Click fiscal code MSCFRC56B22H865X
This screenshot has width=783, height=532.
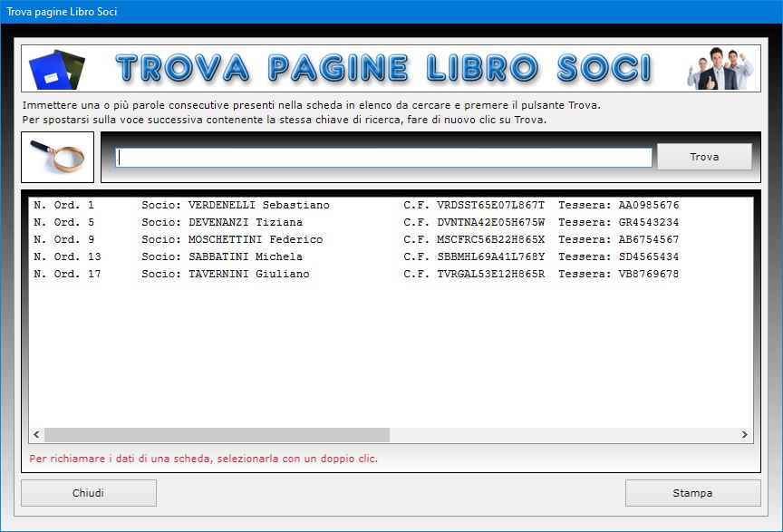tap(491, 239)
